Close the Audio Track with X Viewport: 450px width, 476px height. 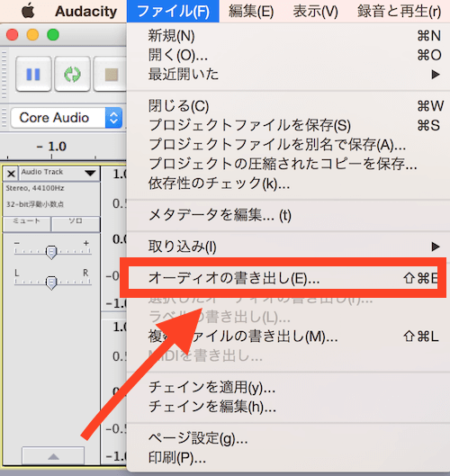(x=11, y=174)
